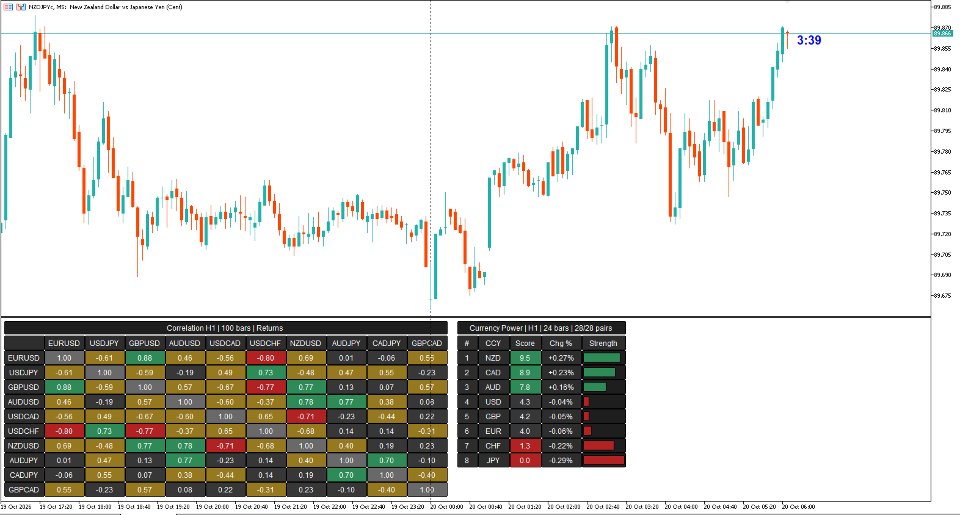Image resolution: width=960 pixels, height=515 pixels.
Task: Click the AUDUSD column header
Action: pyautogui.click(x=185, y=343)
